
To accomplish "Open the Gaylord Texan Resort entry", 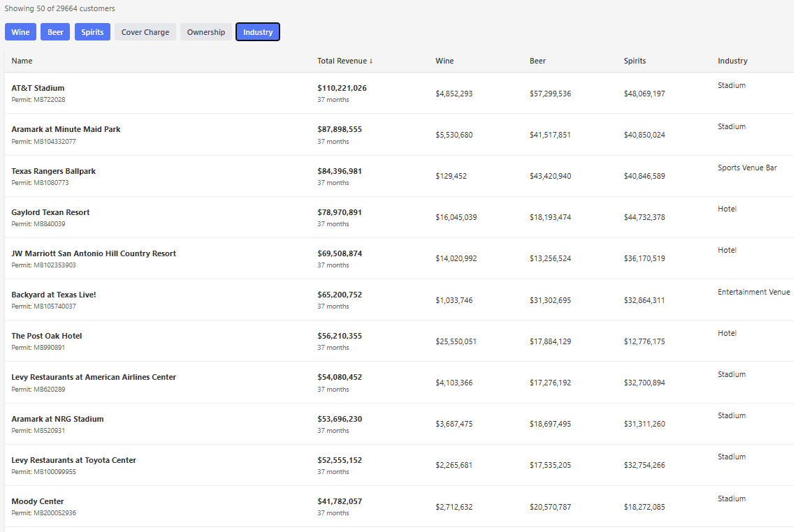I will pos(50,212).
